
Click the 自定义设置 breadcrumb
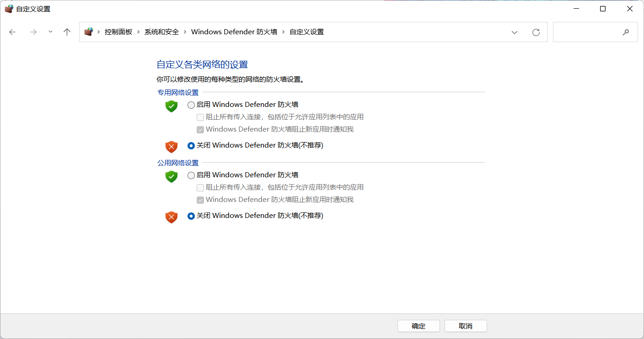[x=306, y=32]
